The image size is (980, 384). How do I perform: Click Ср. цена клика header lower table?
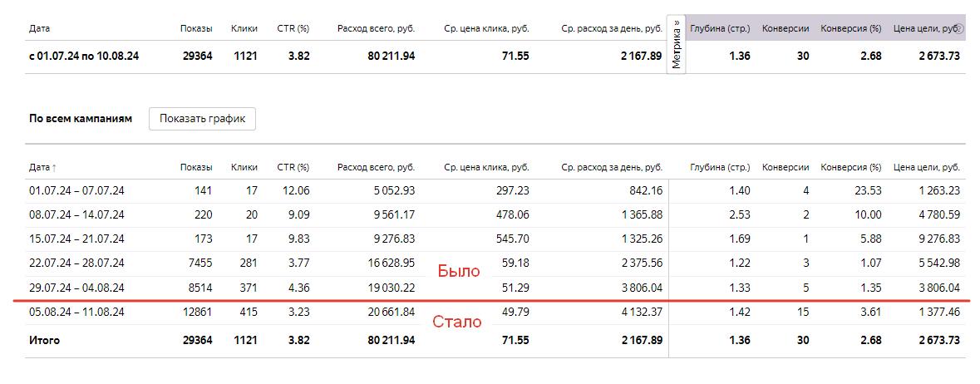[x=486, y=168]
